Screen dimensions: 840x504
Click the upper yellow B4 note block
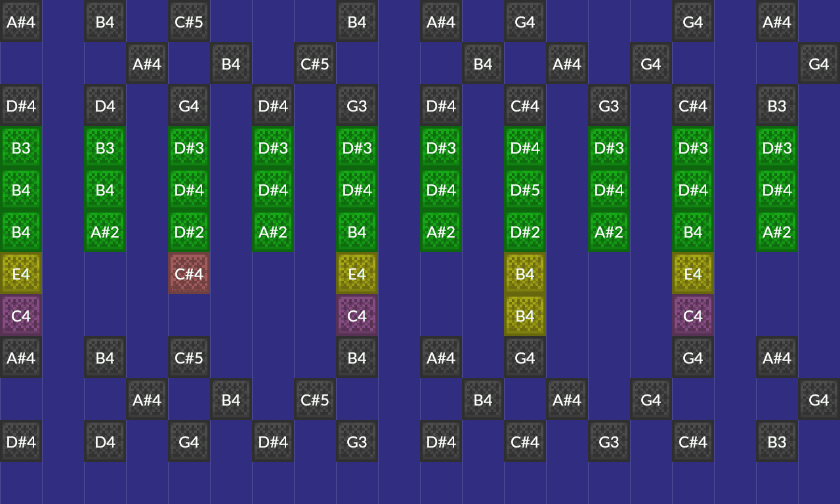525,273
